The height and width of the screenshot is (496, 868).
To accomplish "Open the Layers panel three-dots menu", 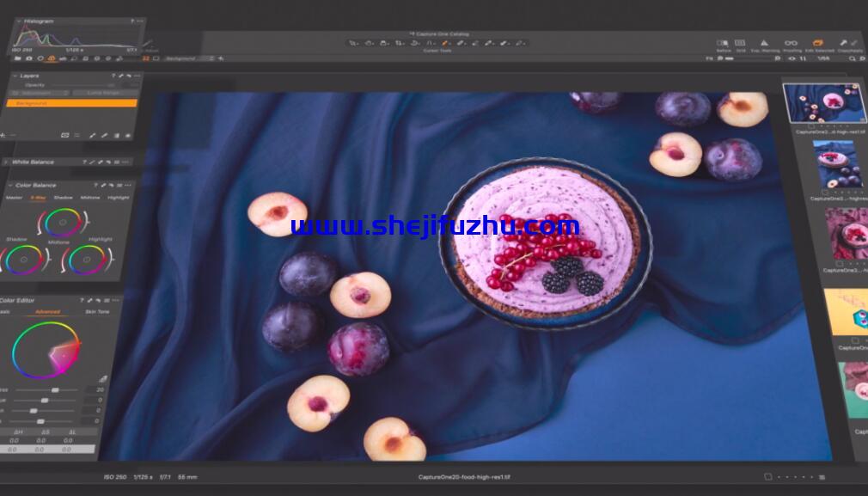I will (136, 76).
